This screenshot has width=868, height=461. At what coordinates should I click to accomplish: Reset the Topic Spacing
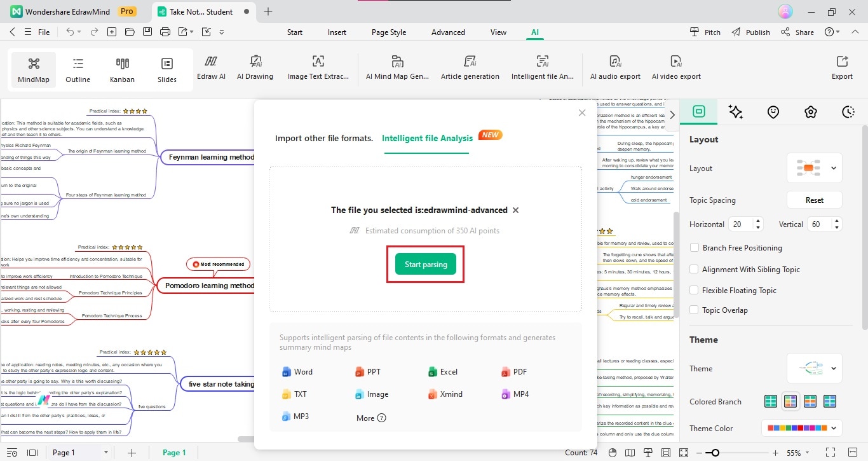815,200
